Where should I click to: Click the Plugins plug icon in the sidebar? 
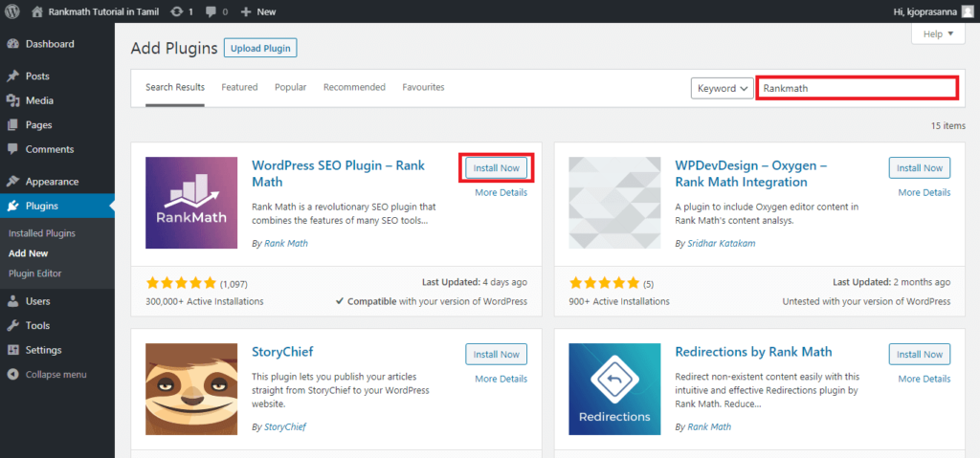pos(12,206)
